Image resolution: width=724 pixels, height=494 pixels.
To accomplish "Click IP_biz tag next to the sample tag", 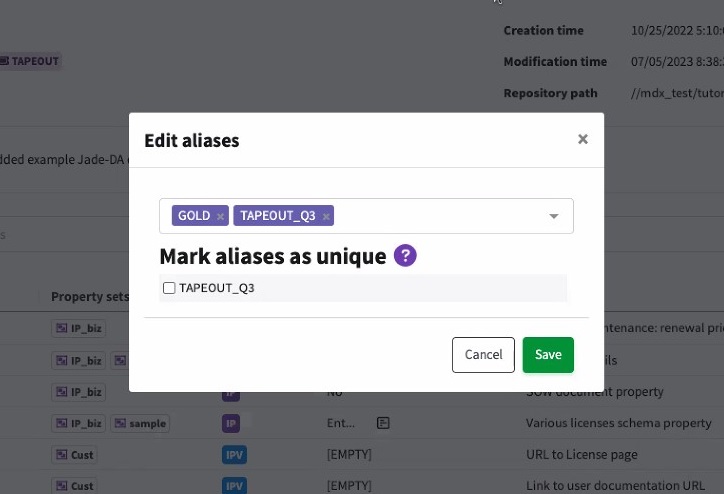I will point(79,424).
